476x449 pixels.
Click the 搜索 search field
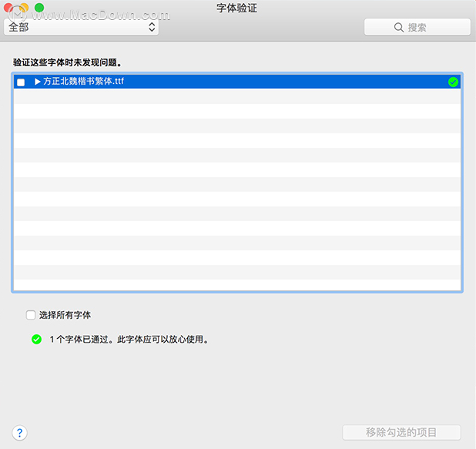(x=417, y=27)
